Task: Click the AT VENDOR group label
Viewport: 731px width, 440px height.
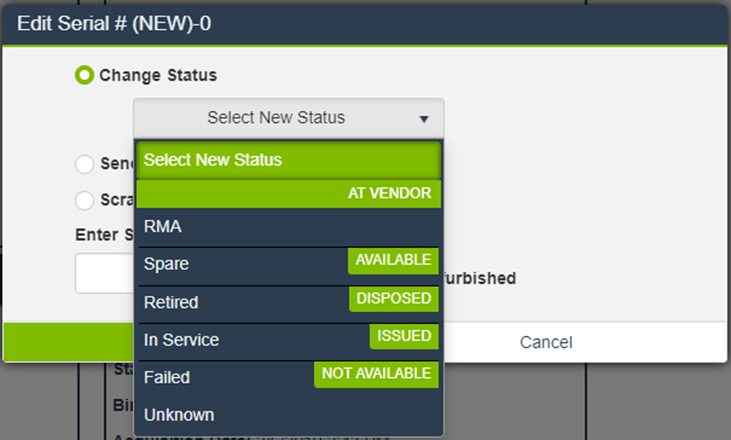Action: pos(389,193)
